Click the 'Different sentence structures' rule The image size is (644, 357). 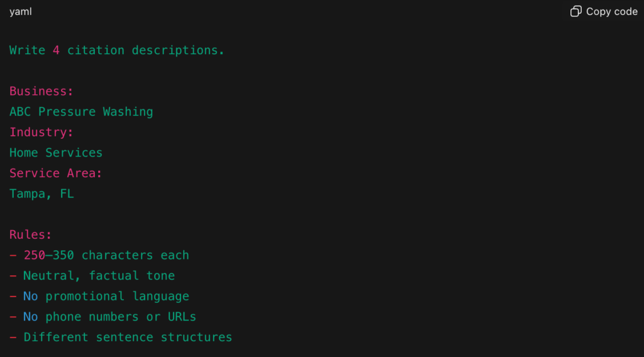pyautogui.click(x=128, y=337)
